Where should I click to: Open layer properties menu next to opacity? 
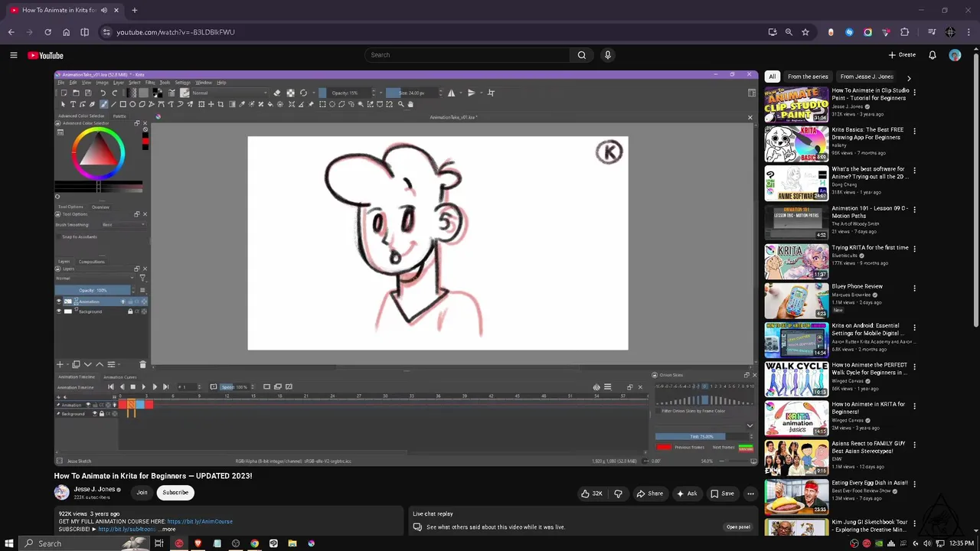142,290
